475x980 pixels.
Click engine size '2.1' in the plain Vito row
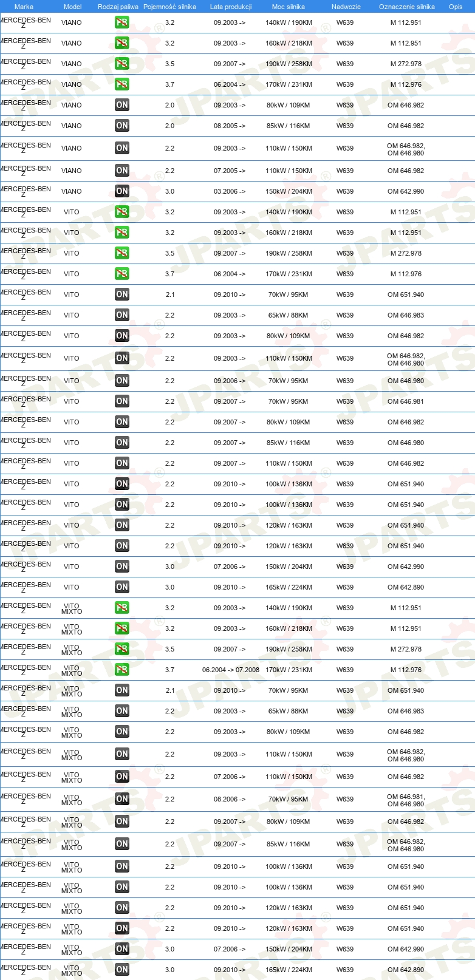[x=169, y=294]
